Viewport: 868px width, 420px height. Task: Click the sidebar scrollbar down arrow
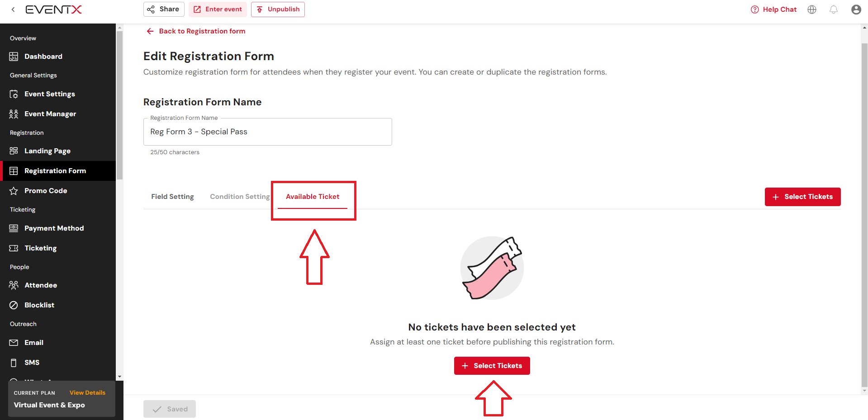click(x=119, y=377)
